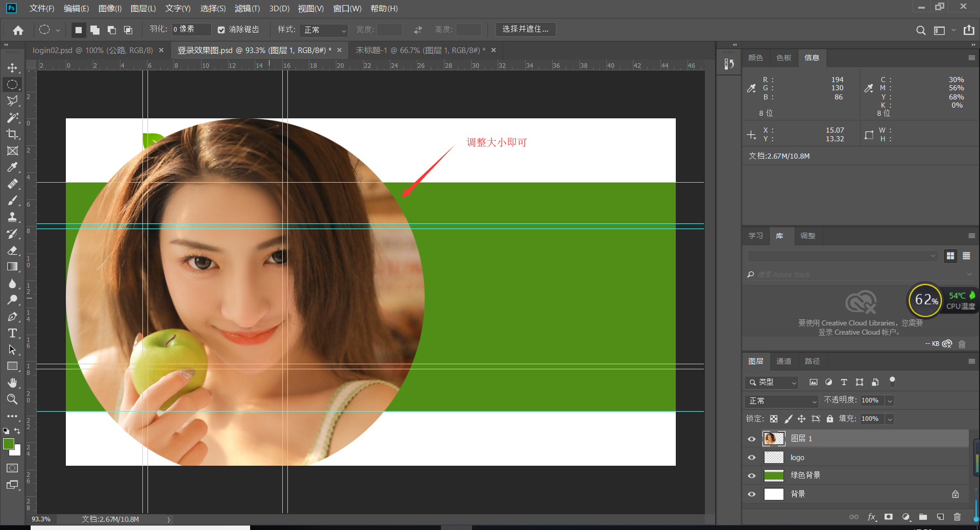Open the search magnifier in options bar
Viewport: 980px width, 530px height.
pos(921,30)
